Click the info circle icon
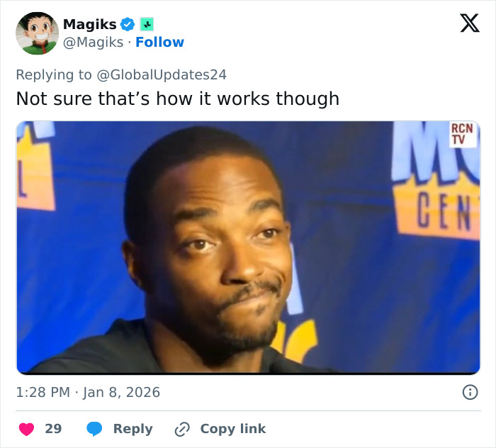 (469, 392)
